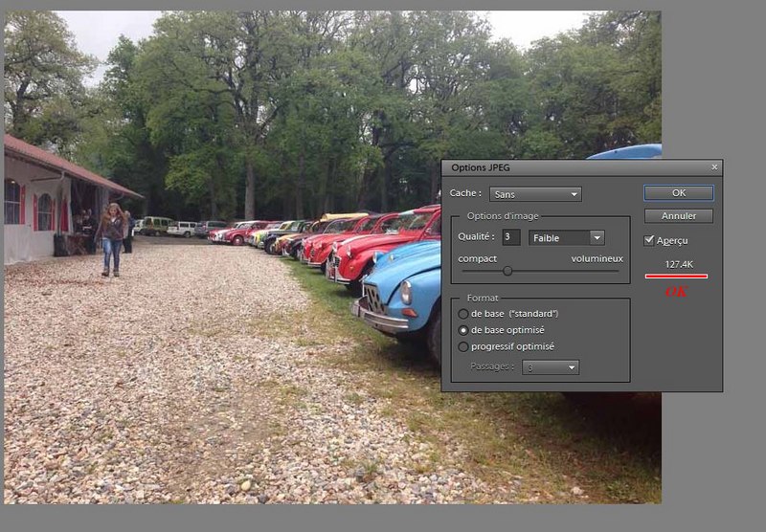
Task: Select progressif optimisé format option
Action: pyautogui.click(x=464, y=346)
